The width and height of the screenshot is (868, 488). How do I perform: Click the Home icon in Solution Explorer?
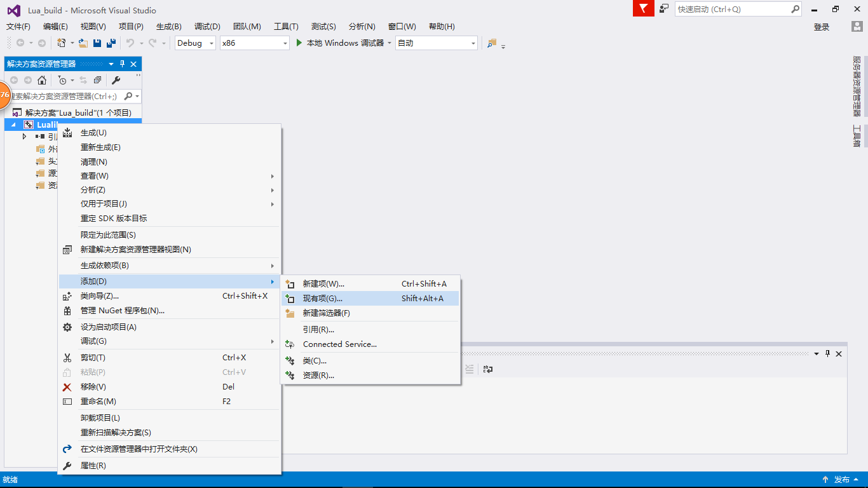coord(42,80)
